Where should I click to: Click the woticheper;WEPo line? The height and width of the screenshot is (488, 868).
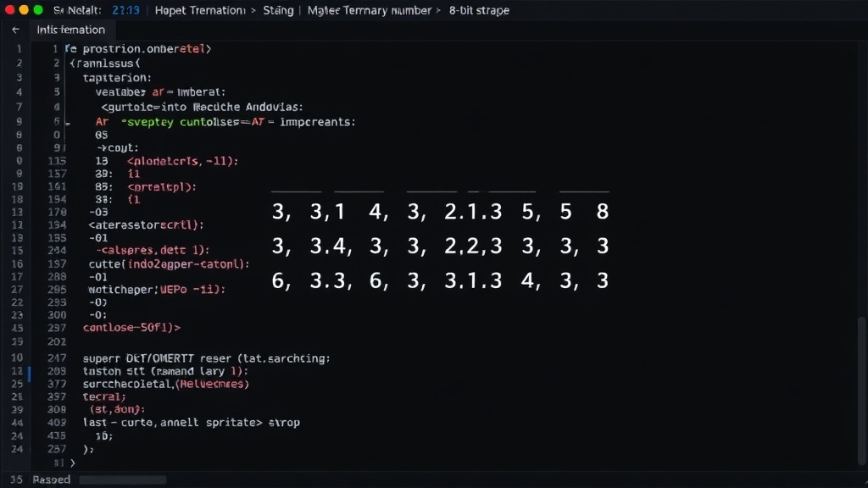pos(157,290)
